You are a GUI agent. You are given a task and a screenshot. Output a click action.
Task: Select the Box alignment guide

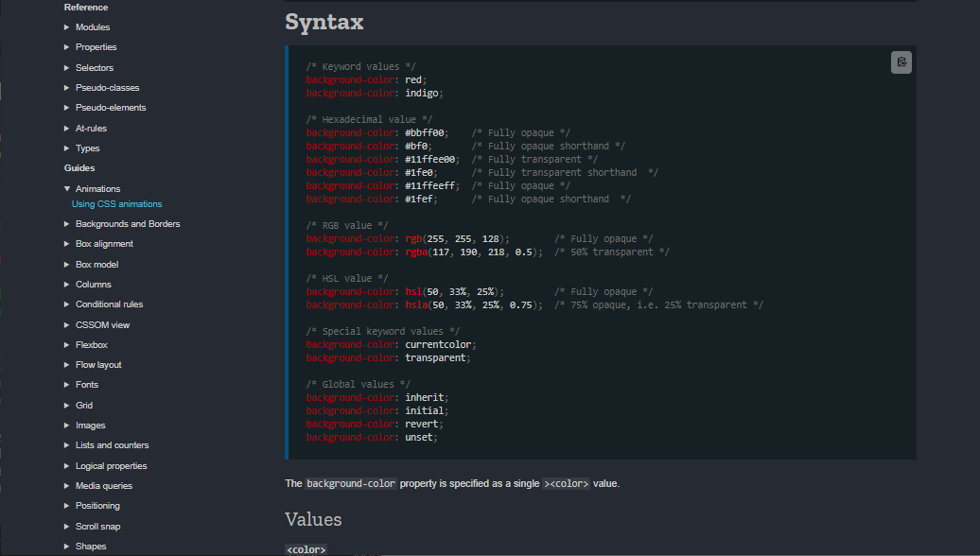coord(104,244)
